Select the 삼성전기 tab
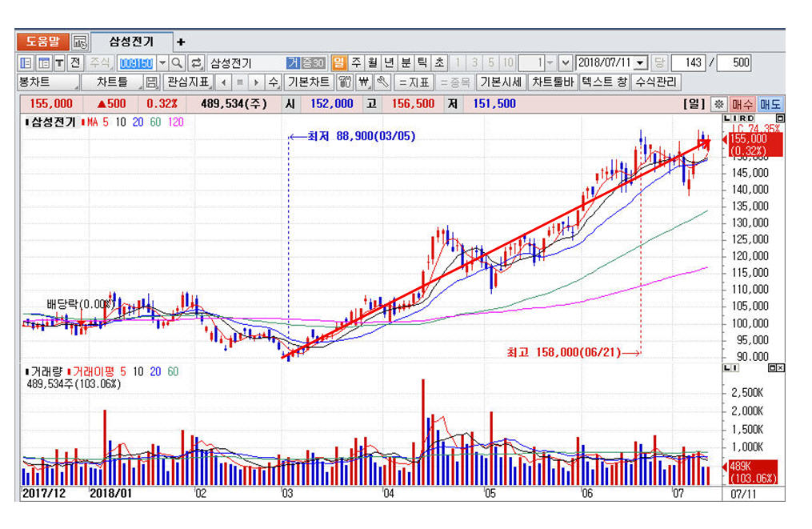 (x=131, y=42)
